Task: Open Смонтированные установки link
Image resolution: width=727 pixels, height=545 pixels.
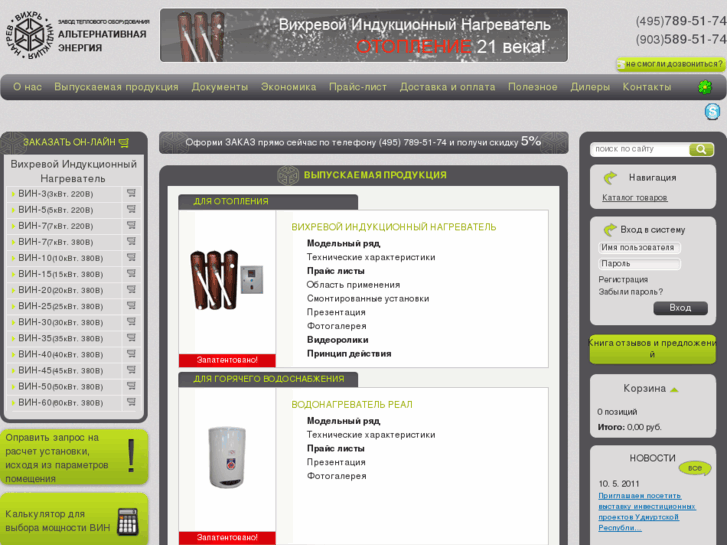Action: tap(368, 299)
